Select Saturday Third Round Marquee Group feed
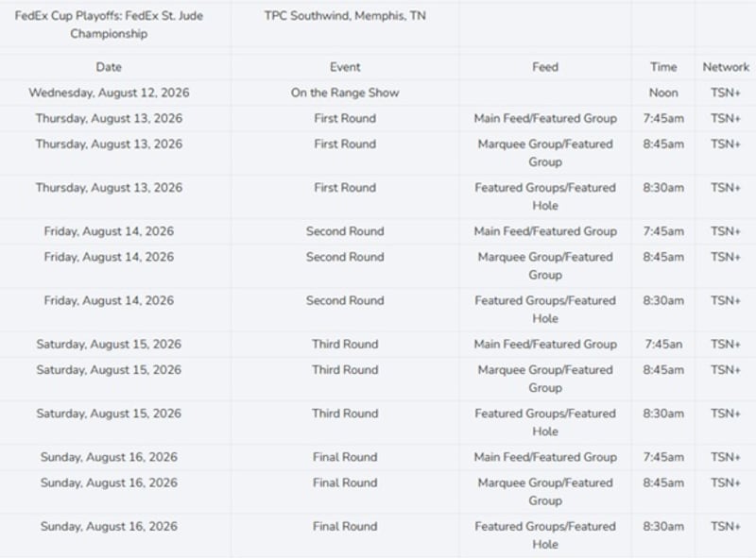The width and height of the screenshot is (756, 559). 545,379
